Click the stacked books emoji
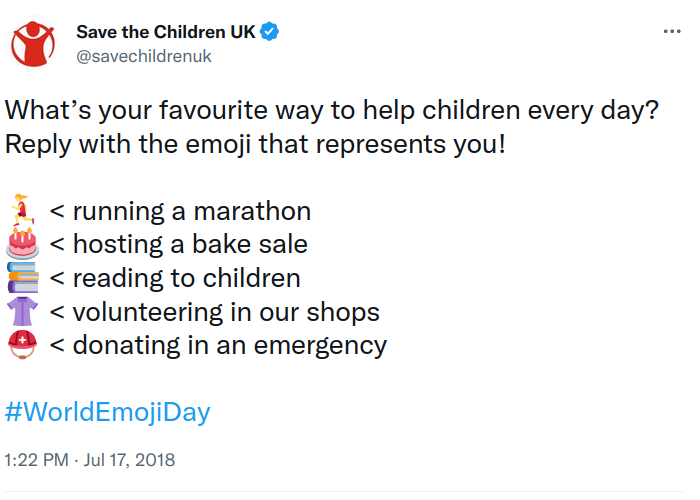Image resolution: width=700 pixels, height=500 pixels. pos(23,277)
